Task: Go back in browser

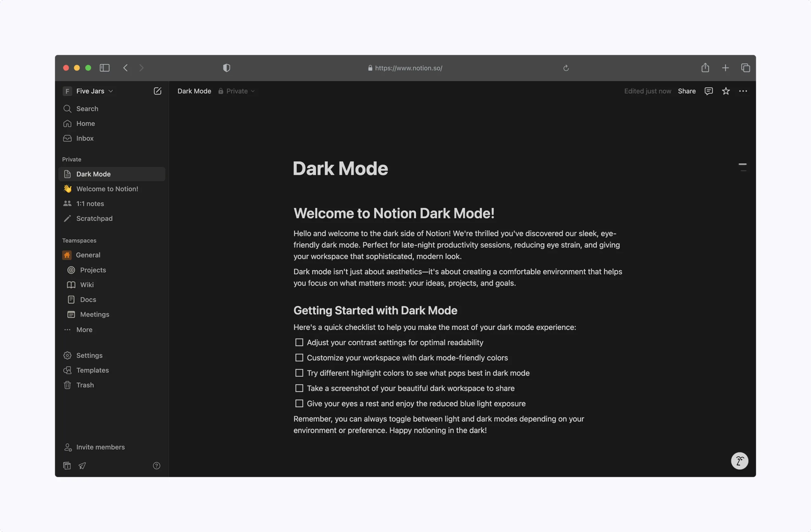Action: point(125,68)
